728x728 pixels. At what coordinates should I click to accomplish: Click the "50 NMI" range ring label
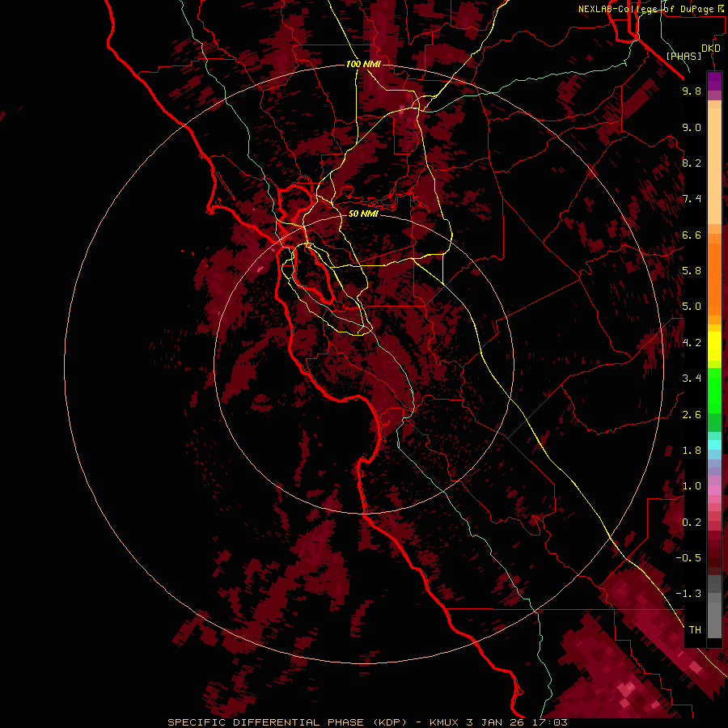(363, 214)
